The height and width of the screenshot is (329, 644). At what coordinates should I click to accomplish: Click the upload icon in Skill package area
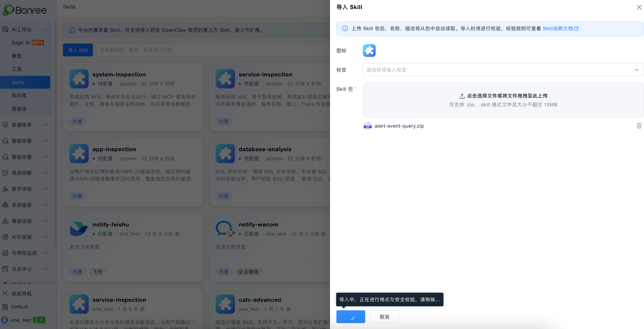coord(462,96)
